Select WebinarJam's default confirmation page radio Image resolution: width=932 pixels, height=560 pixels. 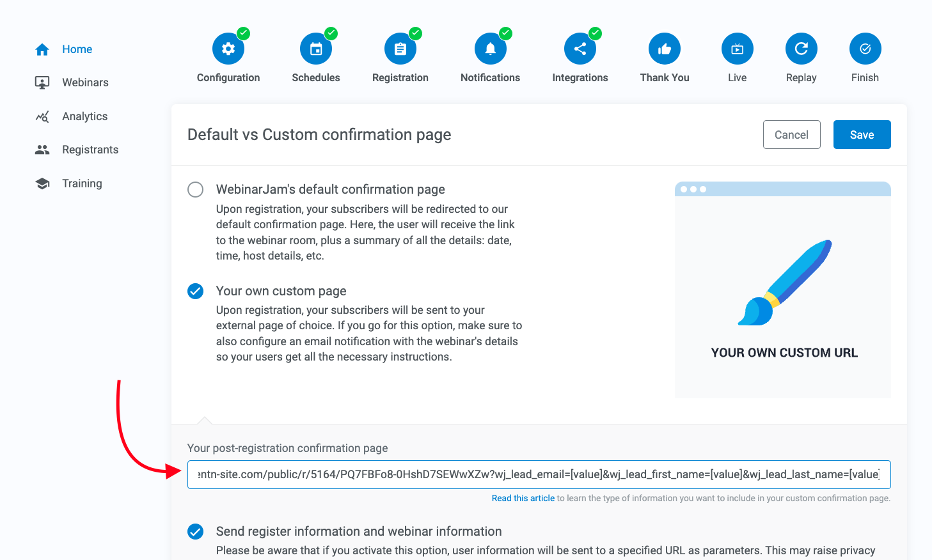tap(196, 189)
